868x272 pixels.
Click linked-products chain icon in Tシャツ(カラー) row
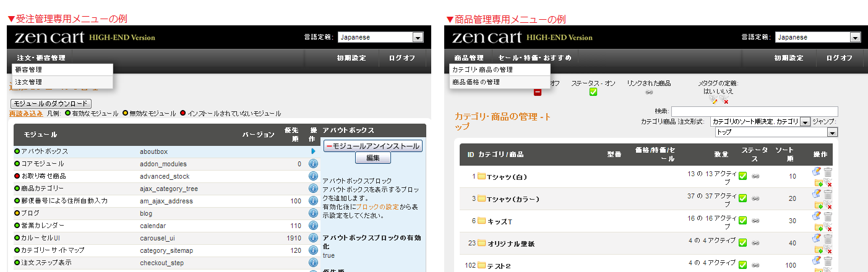click(x=755, y=199)
